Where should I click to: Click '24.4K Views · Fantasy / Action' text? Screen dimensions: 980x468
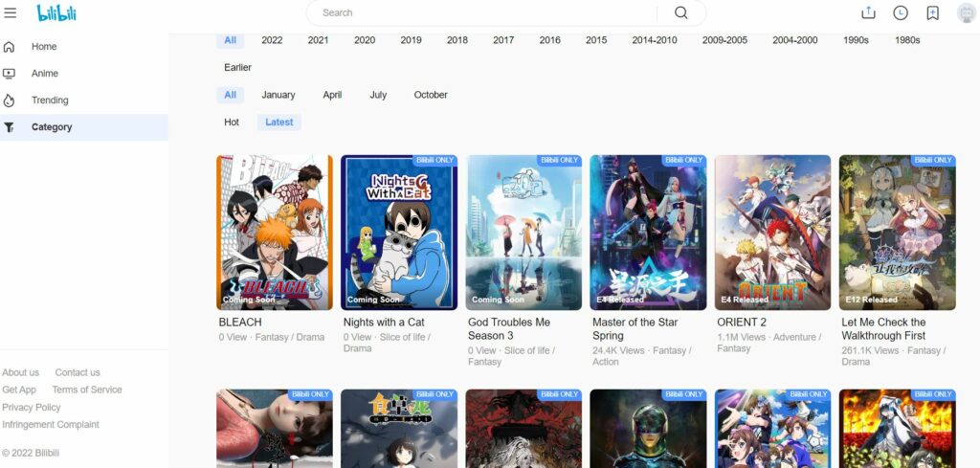[642, 356]
